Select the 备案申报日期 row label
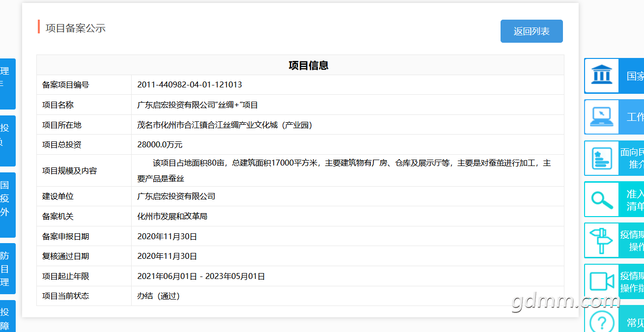The image size is (644, 332). [66, 237]
